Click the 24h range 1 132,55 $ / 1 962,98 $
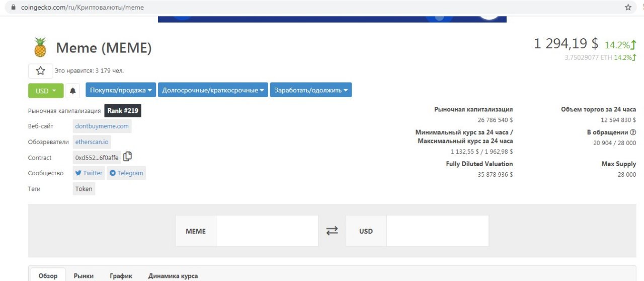The width and height of the screenshot is (644, 281). pyautogui.click(x=482, y=152)
